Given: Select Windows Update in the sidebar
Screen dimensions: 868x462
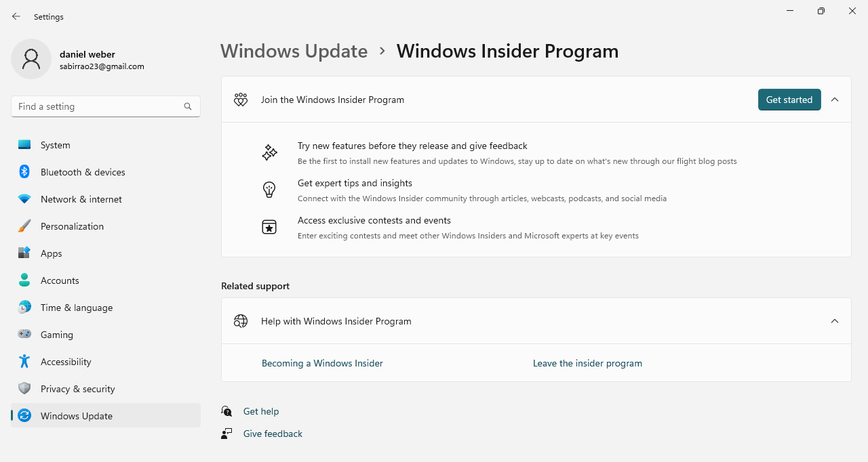Looking at the screenshot, I should (76, 415).
